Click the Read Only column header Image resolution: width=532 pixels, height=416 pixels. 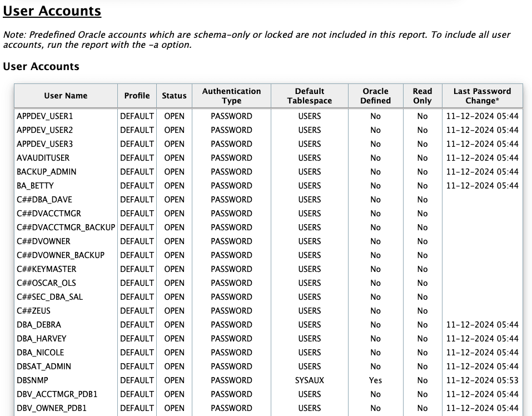(x=422, y=96)
